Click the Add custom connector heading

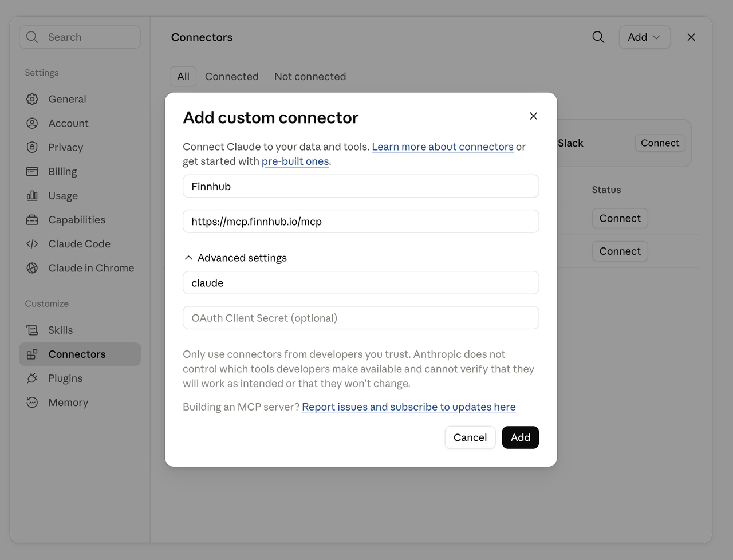click(x=271, y=117)
